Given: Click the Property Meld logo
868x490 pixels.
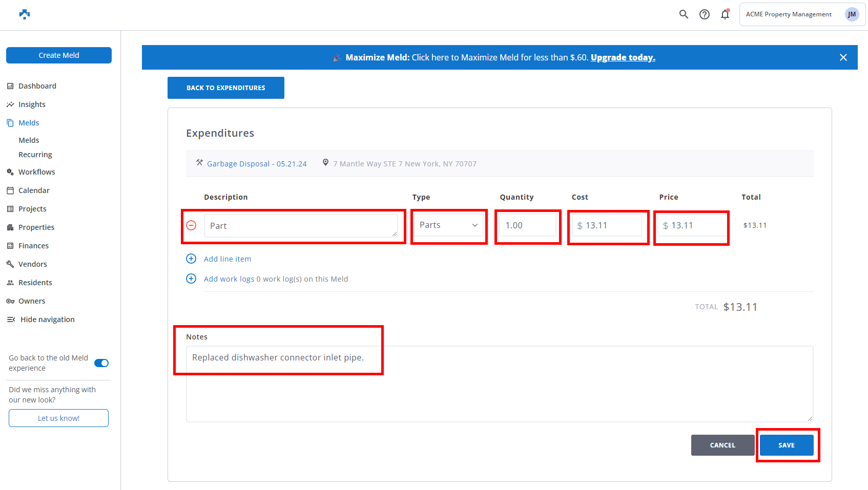Looking at the screenshot, I should pyautogui.click(x=25, y=14).
